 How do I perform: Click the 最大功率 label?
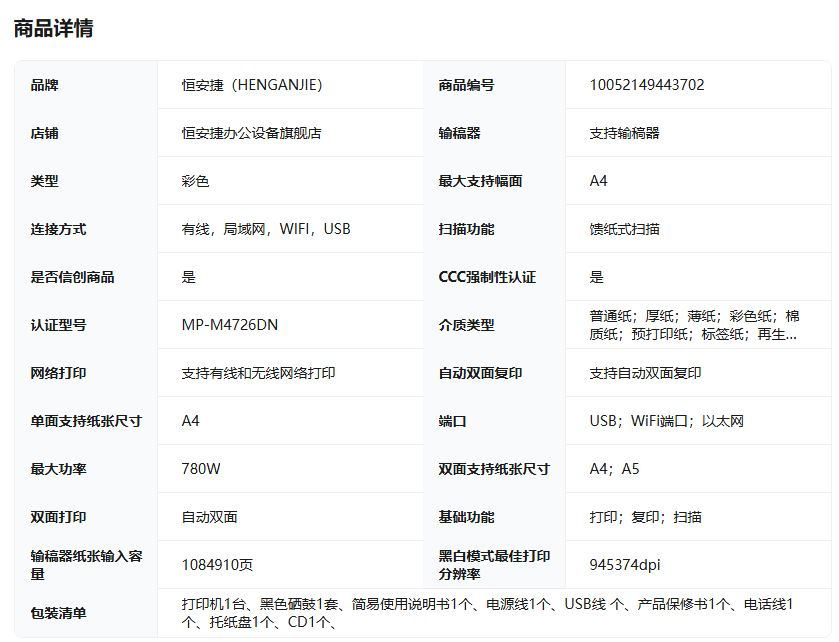click(x=58, y=469)
